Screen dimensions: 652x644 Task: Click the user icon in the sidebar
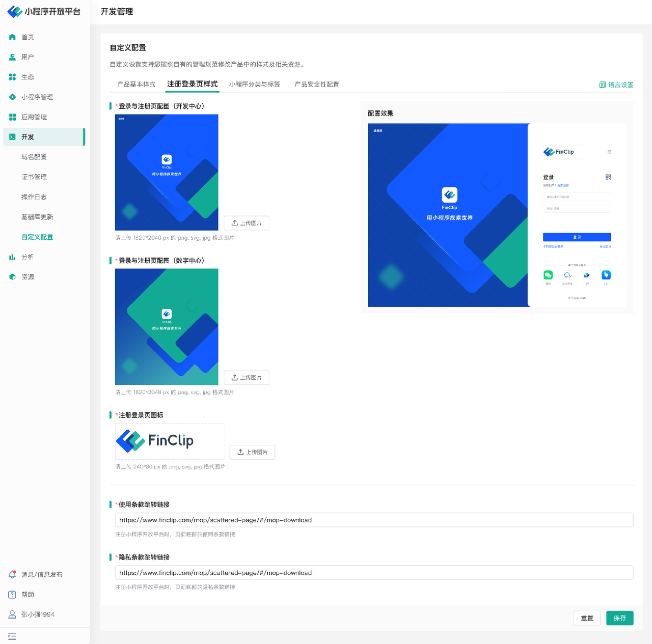[x=12, y=57]
